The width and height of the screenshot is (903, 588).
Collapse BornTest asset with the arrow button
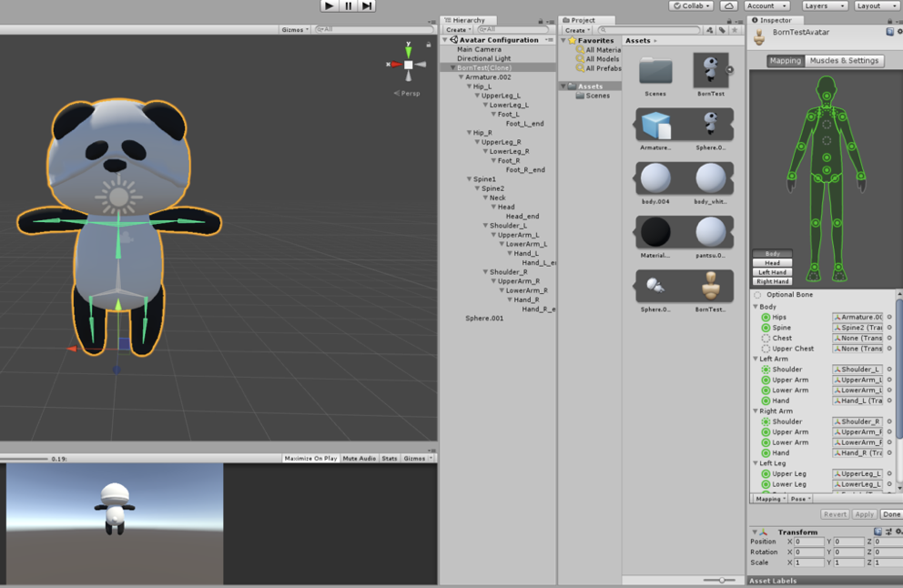(x=730, y=70)
